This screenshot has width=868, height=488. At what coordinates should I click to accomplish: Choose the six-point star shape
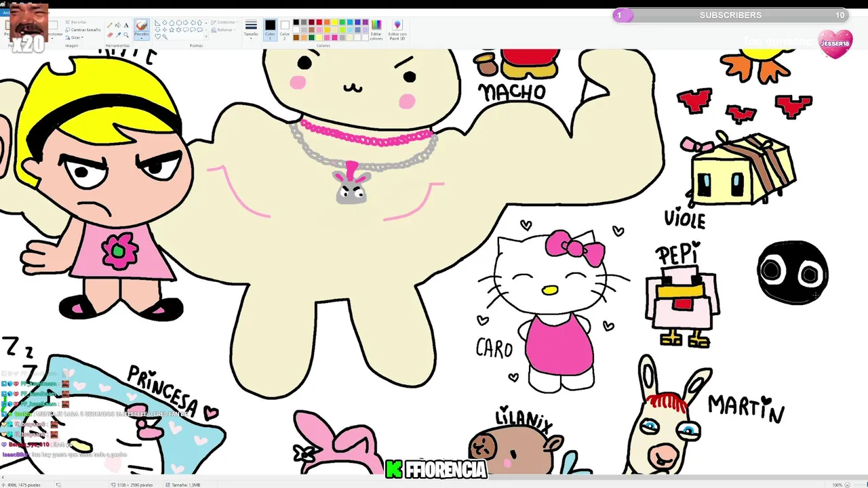pyautogui.click(x=179, y=30)
